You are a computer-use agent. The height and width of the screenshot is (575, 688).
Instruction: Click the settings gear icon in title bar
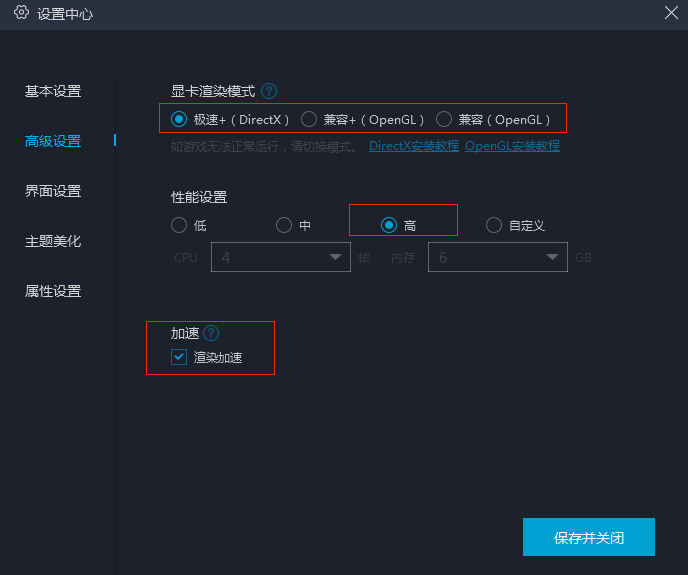click(x=21, y=13)
